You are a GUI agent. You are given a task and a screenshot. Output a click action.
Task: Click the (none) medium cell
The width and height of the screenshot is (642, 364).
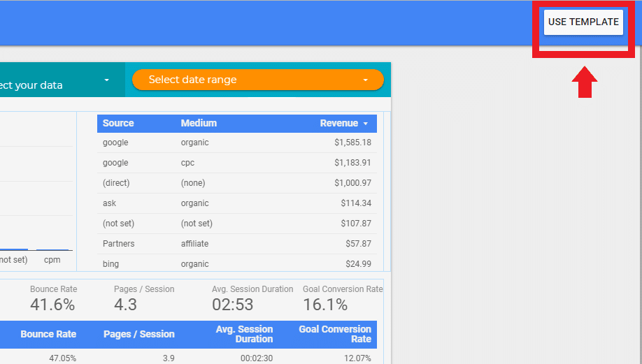coord(193,183)
